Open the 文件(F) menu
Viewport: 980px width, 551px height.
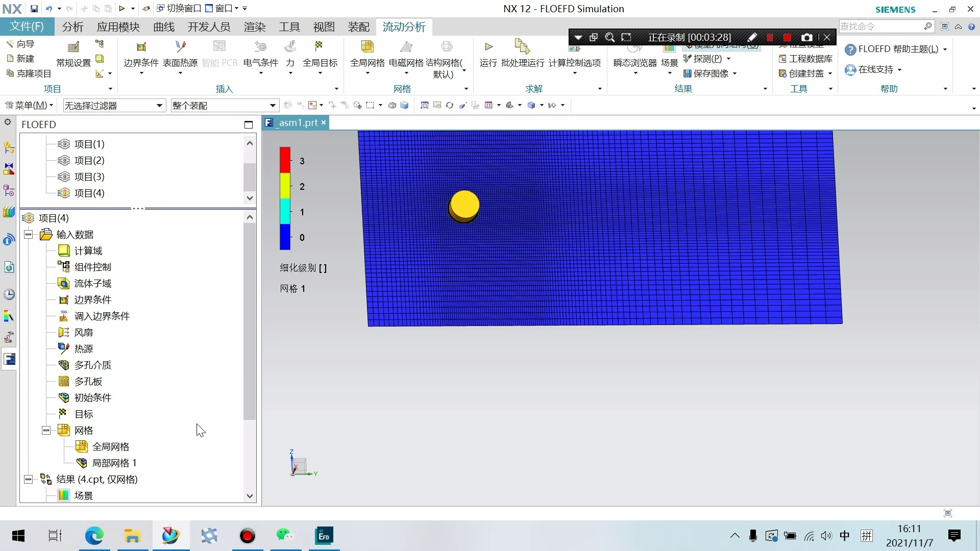coord(27,27)
